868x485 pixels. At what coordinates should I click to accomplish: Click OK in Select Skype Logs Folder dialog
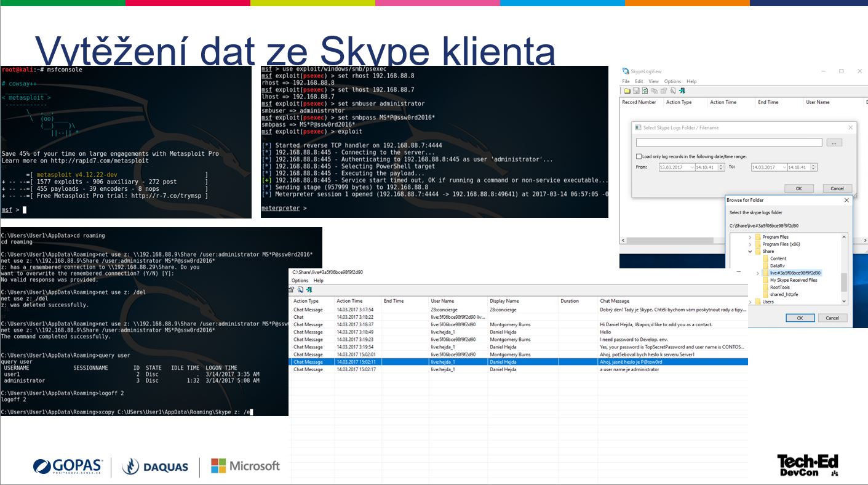pos(798,188)
